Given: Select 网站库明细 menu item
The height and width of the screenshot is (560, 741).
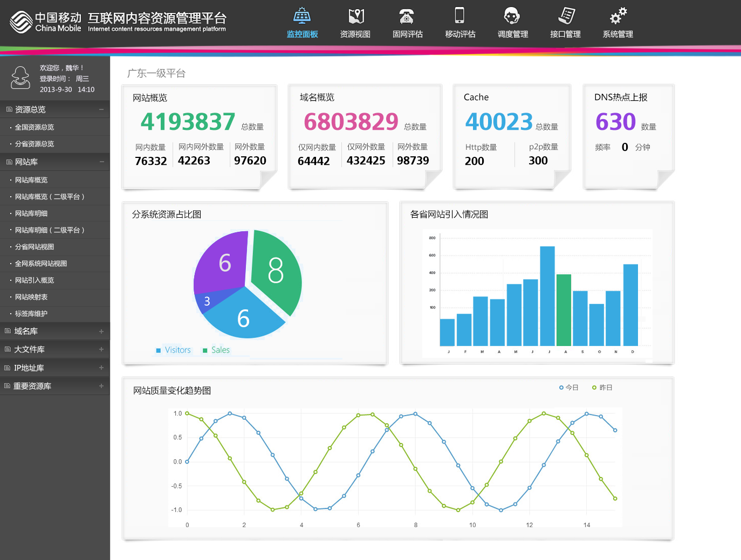Looking at the screenshot, I should (x=31, y=213).
